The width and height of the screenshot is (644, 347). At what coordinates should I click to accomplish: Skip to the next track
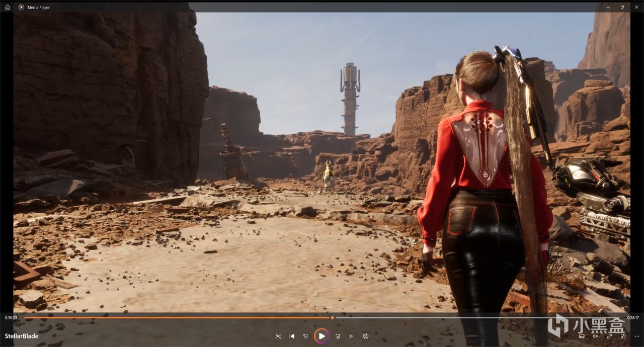352,336
